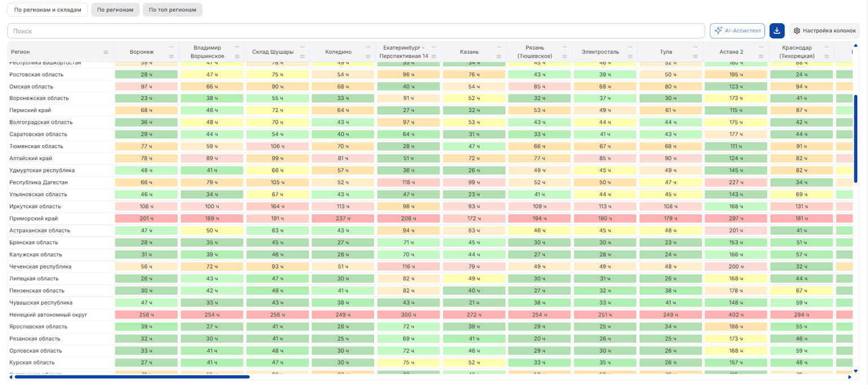Switch to the По регионам tab
The image size is (868, 385).
pyautogui.click(x=115, y=10)
